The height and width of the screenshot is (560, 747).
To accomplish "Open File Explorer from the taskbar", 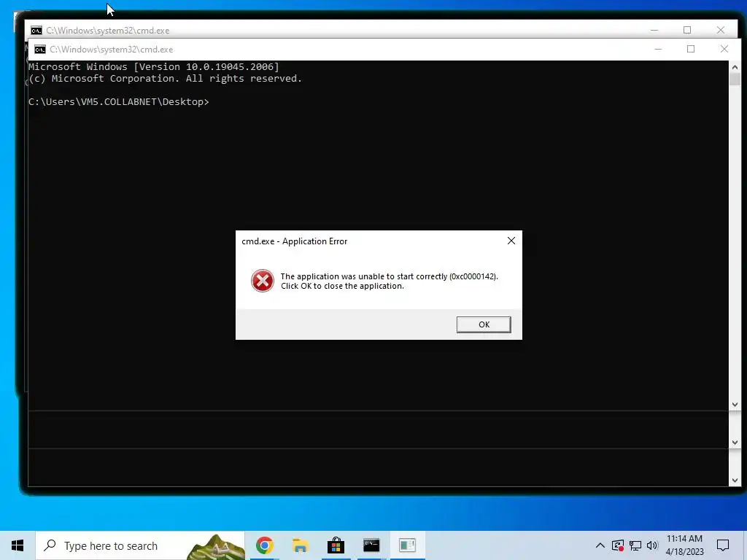I will [300, 545].
